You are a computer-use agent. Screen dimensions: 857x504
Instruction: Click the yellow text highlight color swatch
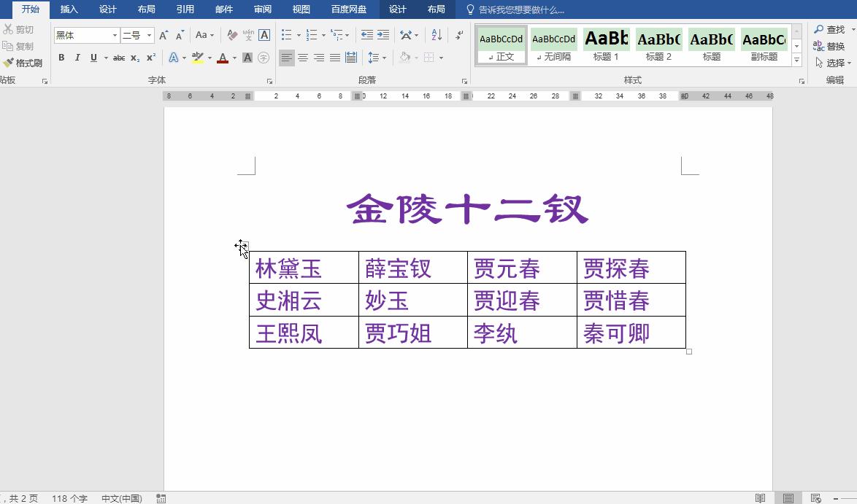(198, 58)
